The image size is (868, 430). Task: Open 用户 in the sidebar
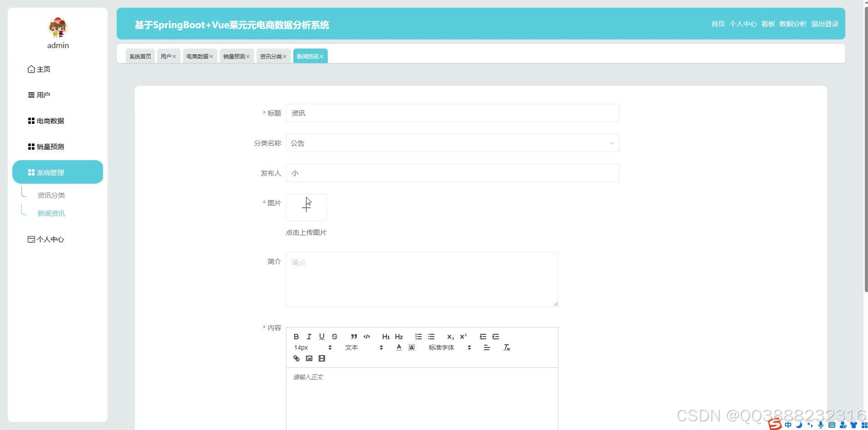58,95
